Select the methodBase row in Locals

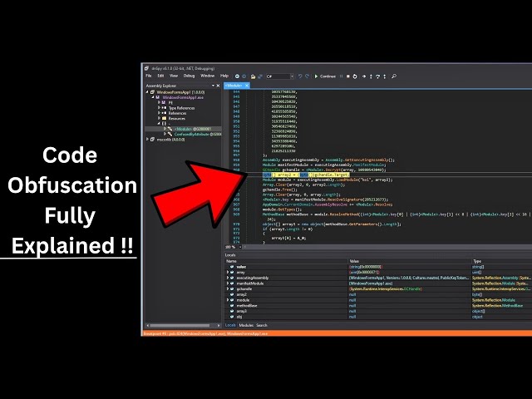[x=378, y=306]
